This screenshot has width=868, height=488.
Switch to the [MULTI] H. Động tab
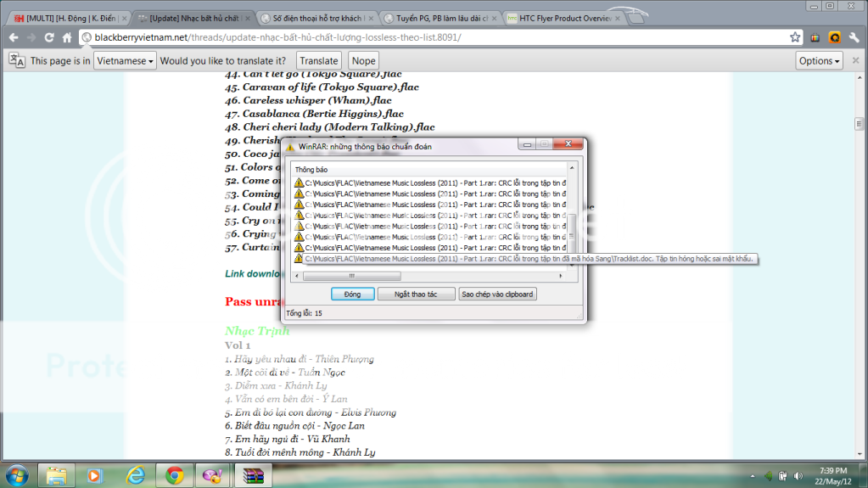(70, 19)
